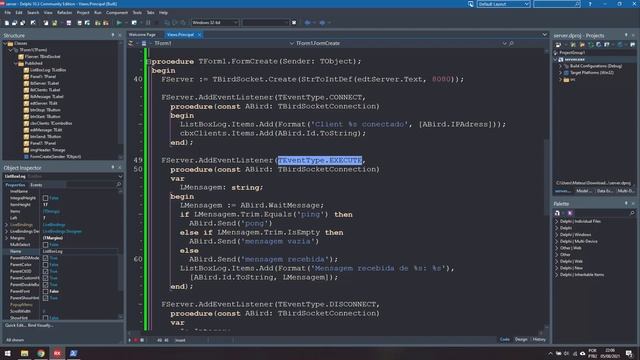Click the search icon in the Palette panel
The width and height of the screenshot is (640, 360).
click(x=632, y=213)
